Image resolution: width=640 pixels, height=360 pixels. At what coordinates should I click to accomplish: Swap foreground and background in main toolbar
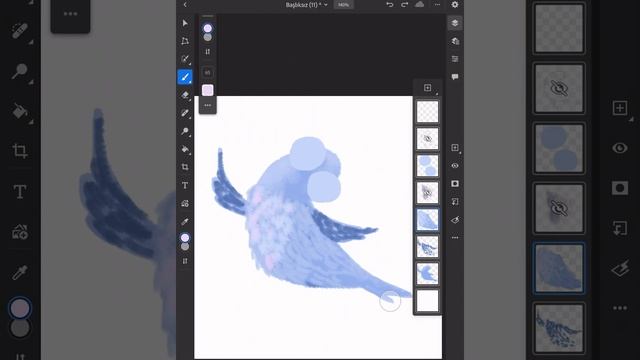pos(185,261)
